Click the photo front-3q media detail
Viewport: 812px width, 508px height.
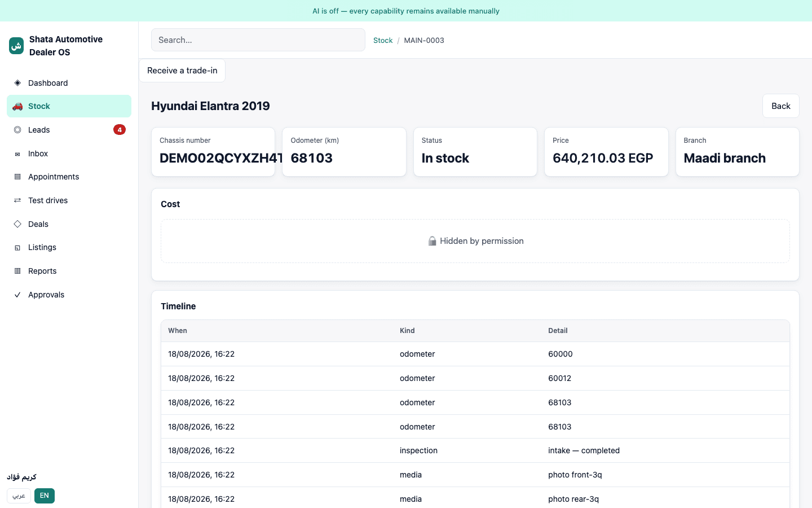click(575, 475)
